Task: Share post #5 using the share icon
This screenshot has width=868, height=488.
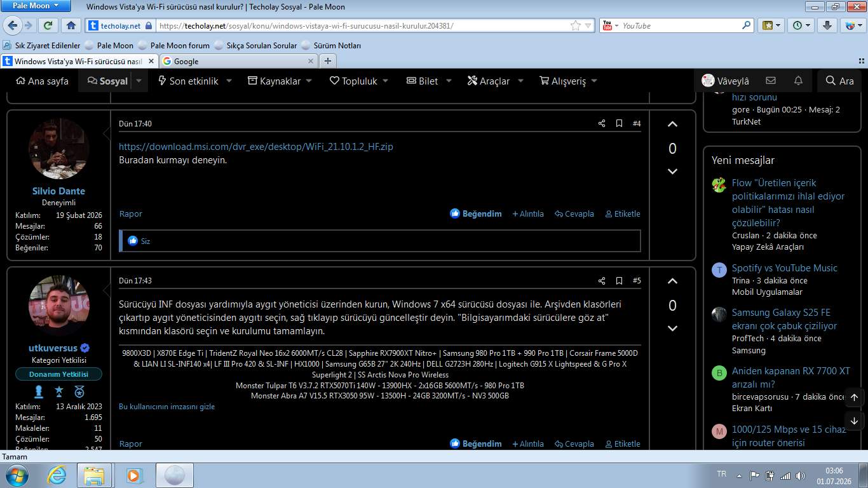Action: pos(602,280)
